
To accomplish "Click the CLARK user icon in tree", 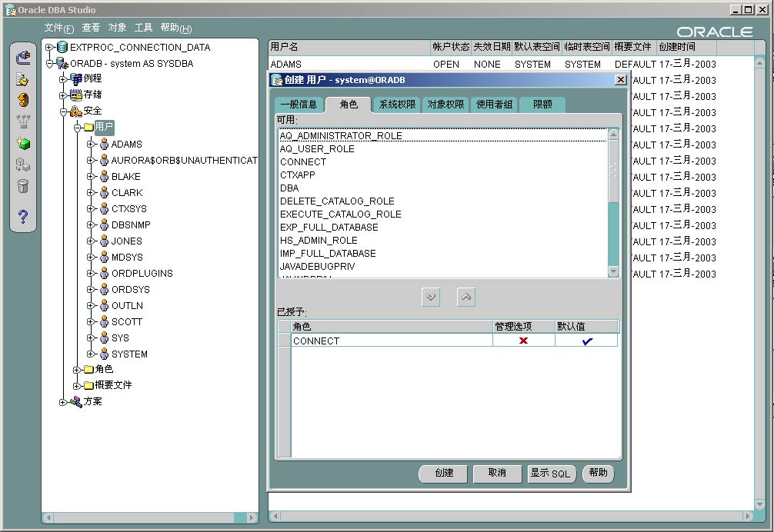I will (x=104, y=192).
